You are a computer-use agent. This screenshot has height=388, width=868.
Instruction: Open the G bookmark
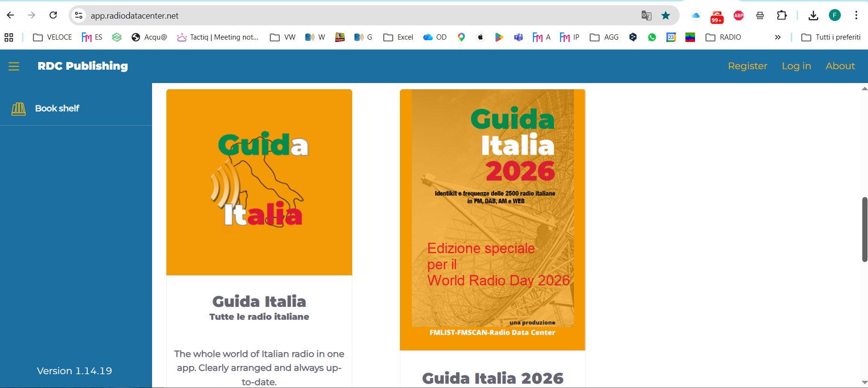(x=363, y=37)
